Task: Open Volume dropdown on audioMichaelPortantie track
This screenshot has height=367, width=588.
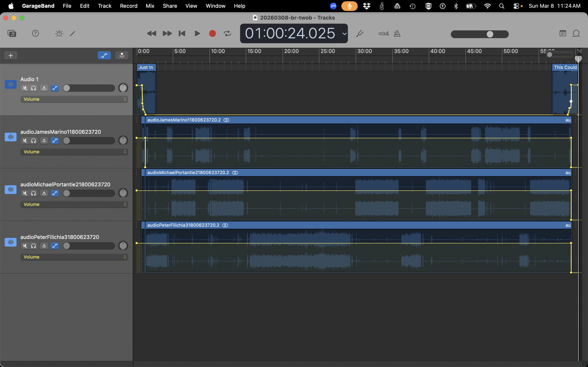Action: 74,204
